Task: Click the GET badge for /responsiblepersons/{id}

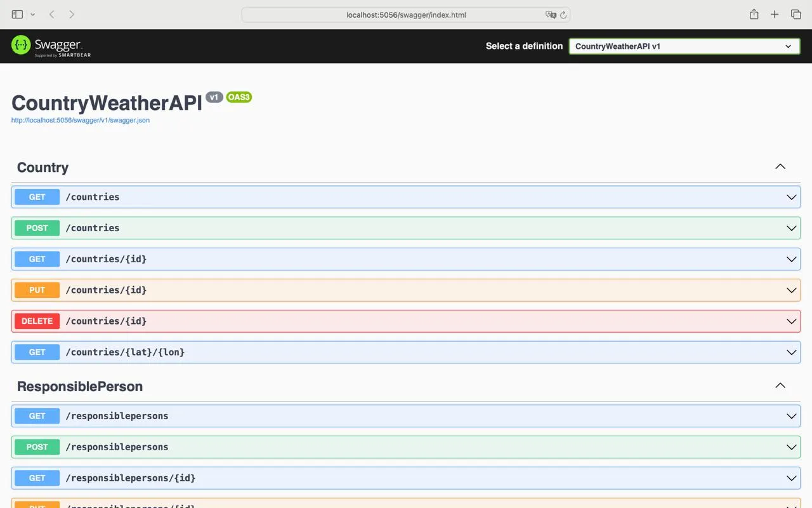Action: pyautogui.click(x=37, y=478)
